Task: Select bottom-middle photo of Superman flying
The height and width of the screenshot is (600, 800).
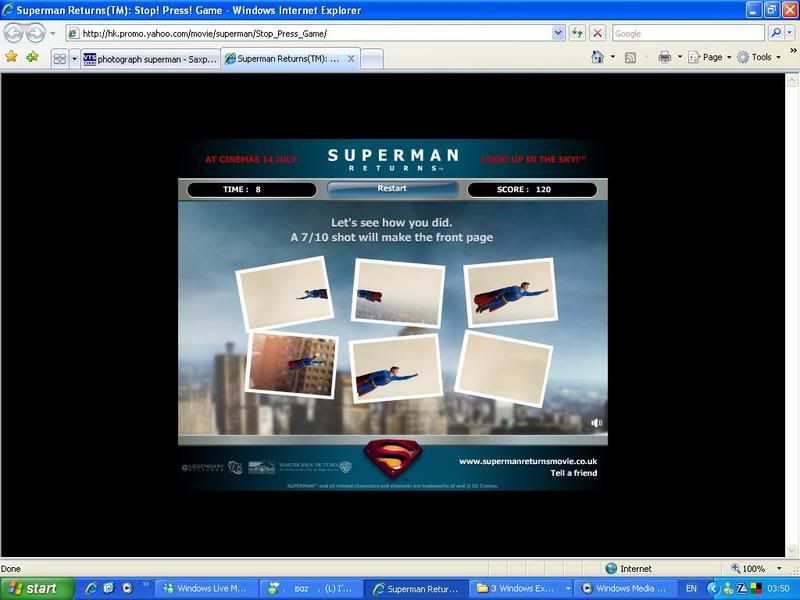Action: pyautogui.click(x=396, y=368)
